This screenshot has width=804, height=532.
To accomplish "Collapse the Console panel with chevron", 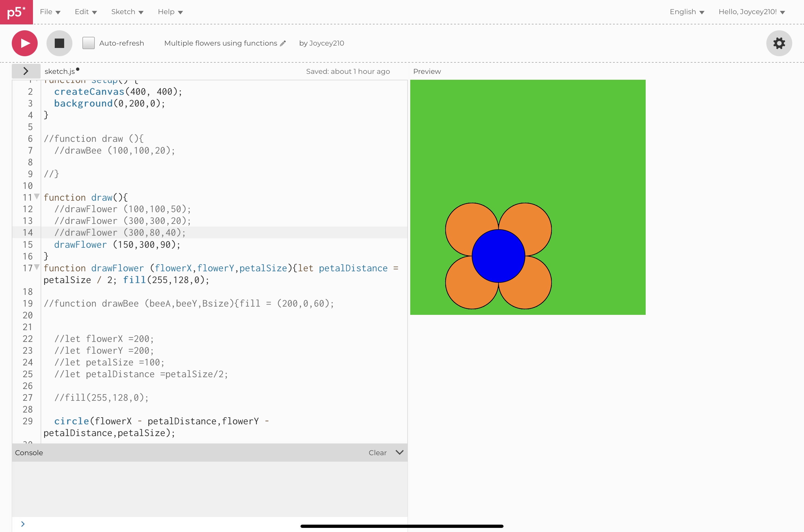I will pos(400,452).
